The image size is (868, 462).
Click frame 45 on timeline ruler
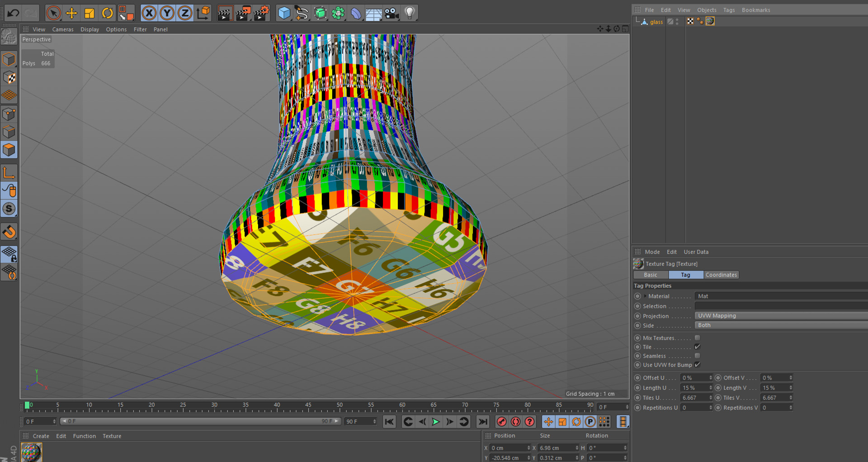pyautogui.click(x=308, y=406)
